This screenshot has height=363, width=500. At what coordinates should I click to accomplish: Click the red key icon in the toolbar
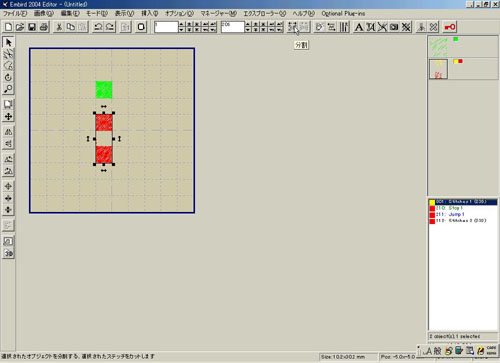pyautogui.click(x=450, y=27)
